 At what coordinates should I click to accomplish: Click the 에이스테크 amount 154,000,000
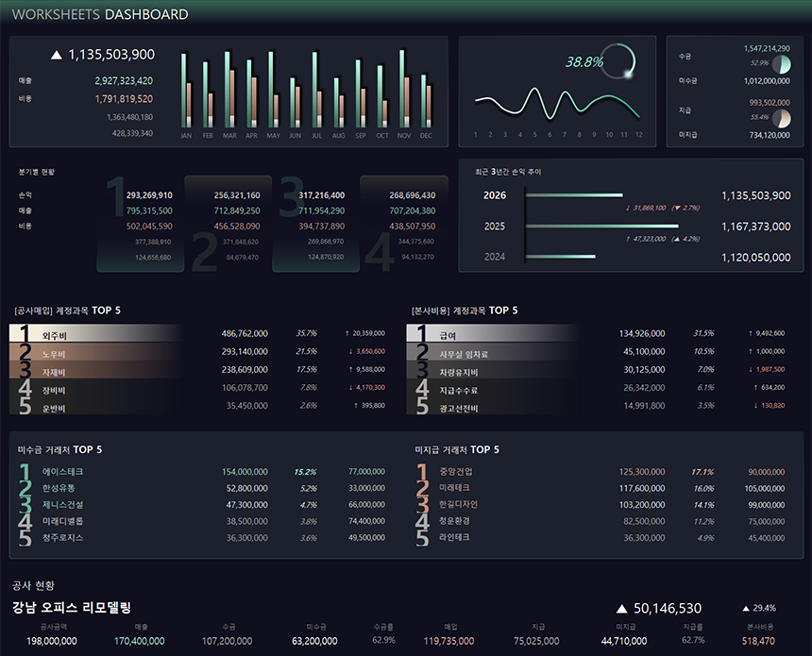click(x=245, y=472)
